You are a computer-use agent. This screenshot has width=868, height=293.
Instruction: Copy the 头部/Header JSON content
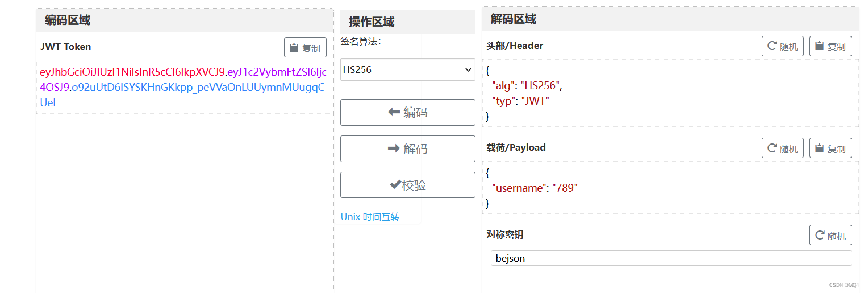(830, 46)
